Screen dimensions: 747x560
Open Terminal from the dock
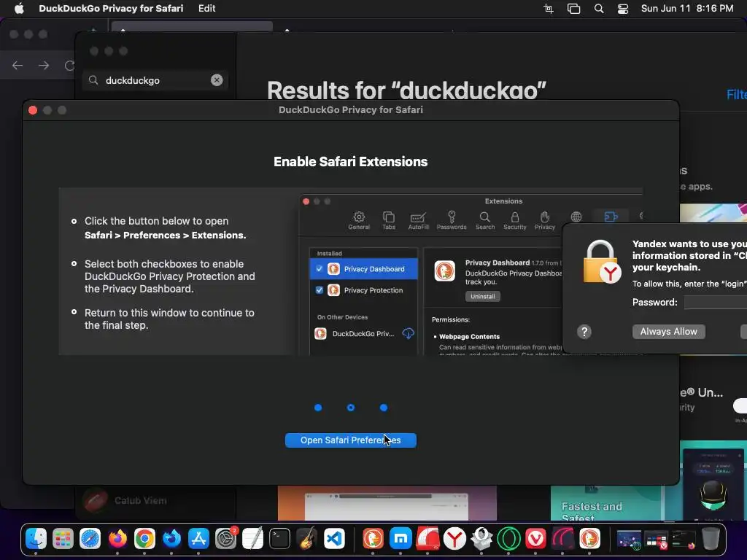pos(279,539)
